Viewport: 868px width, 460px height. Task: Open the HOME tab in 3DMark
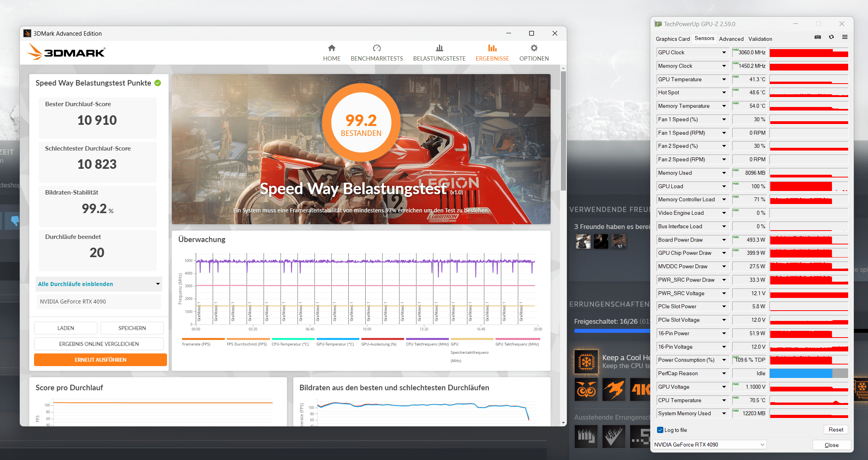click(x=332, y=53)
